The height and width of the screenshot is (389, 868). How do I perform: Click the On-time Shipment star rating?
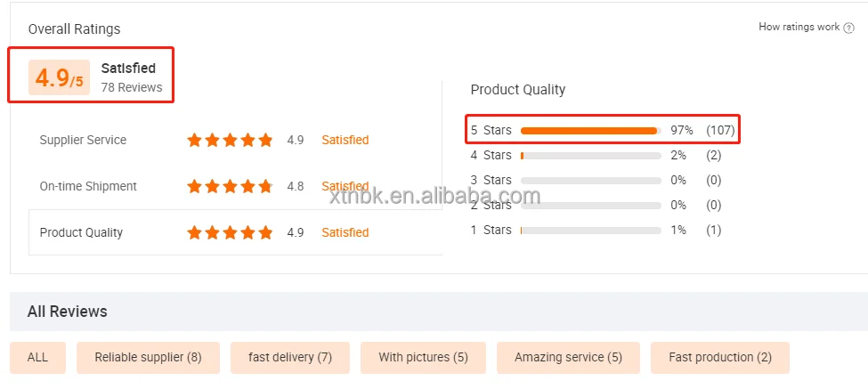tap(230, 186)
